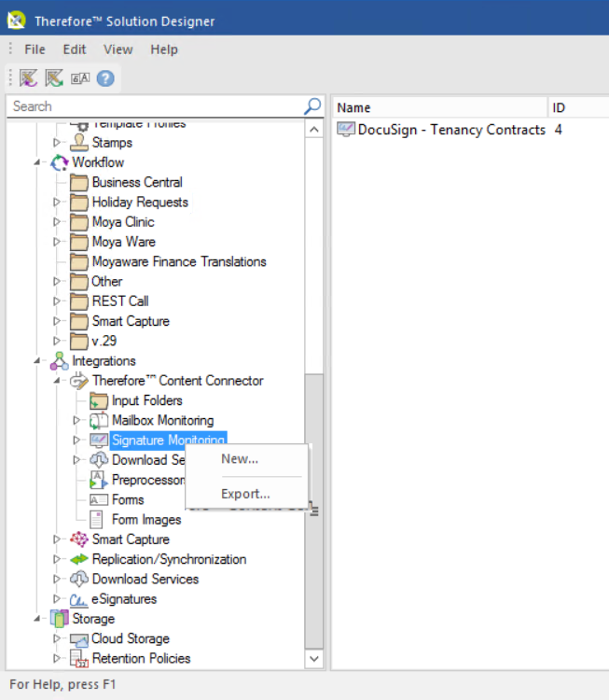Click the eSignatures icon
The width and height of the screenshot is (609, 700).
(x=79, y=599)
